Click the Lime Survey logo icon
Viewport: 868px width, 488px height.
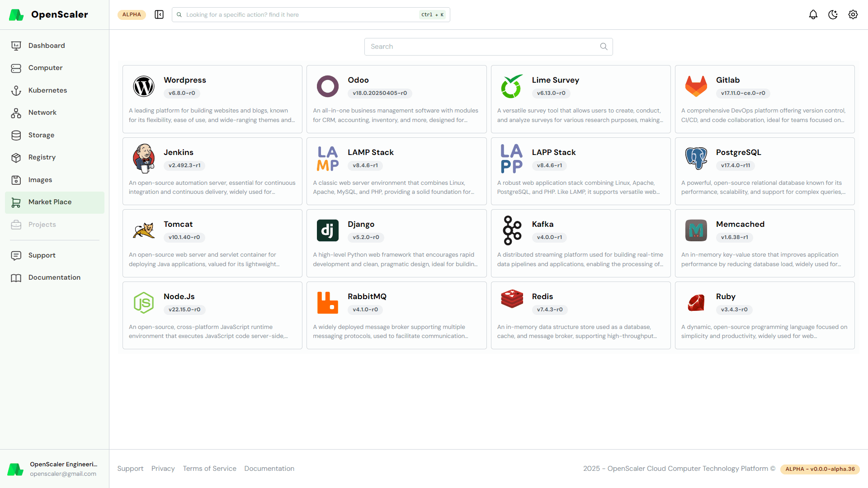[x=512, y=86]
